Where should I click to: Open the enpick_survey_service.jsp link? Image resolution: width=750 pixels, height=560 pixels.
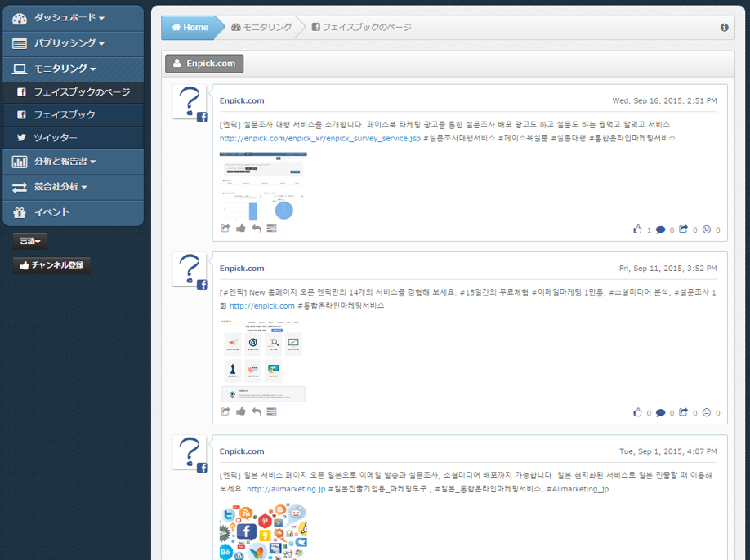pyautogui.click(x=319, y=138)
